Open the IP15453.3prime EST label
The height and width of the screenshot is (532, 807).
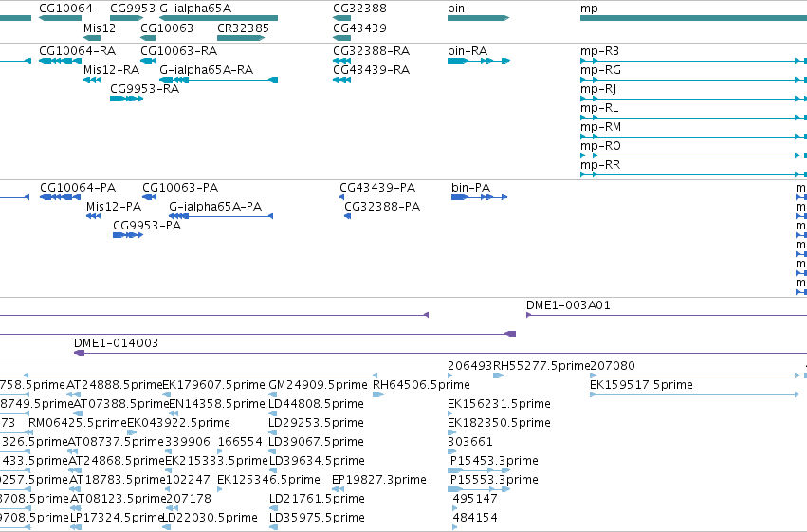[x=493, y=461]
